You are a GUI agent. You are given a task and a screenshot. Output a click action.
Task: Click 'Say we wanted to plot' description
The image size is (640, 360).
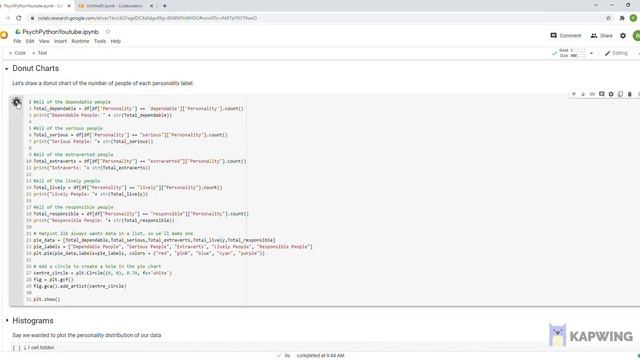87,336
